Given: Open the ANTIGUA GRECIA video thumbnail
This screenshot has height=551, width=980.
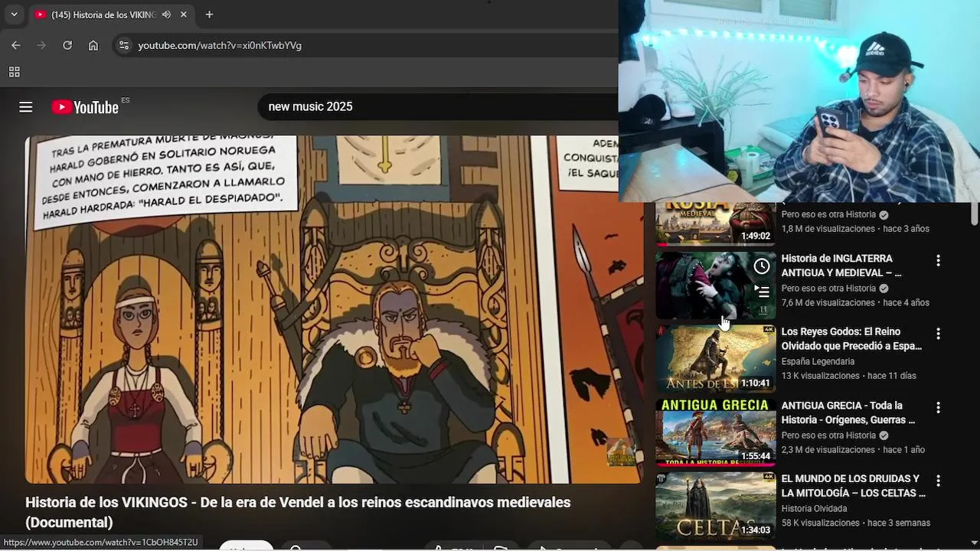Looking at the screenshot, I should (716, 432).
